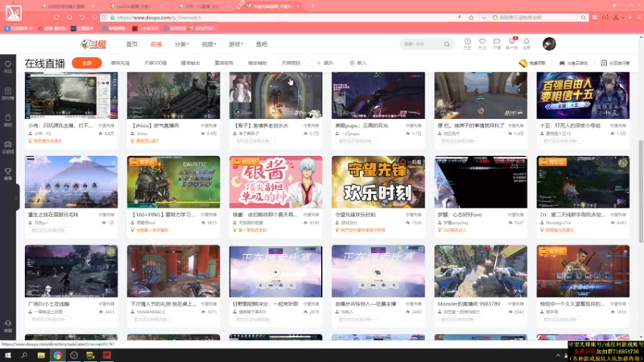Open the CAUSTIC stream thumbnail
Screen dimensions: 644x362
point(173,182)
